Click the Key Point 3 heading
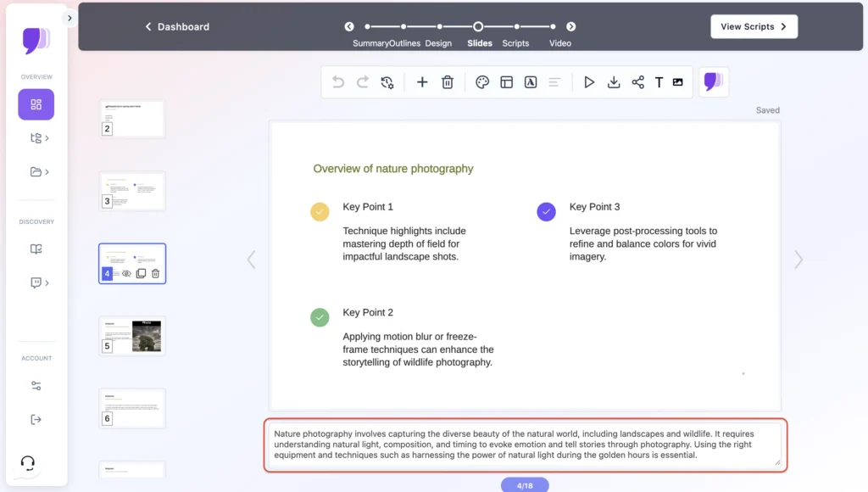 (594, 207)
